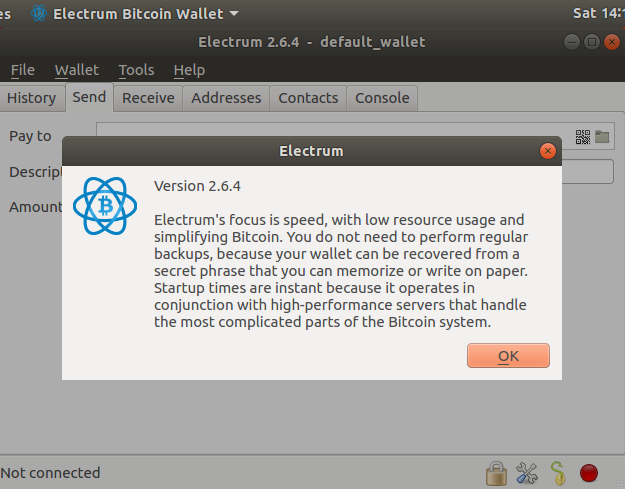Select the Addresses tab
Viewport: 625px width, 489px height.
coord(226,98)
